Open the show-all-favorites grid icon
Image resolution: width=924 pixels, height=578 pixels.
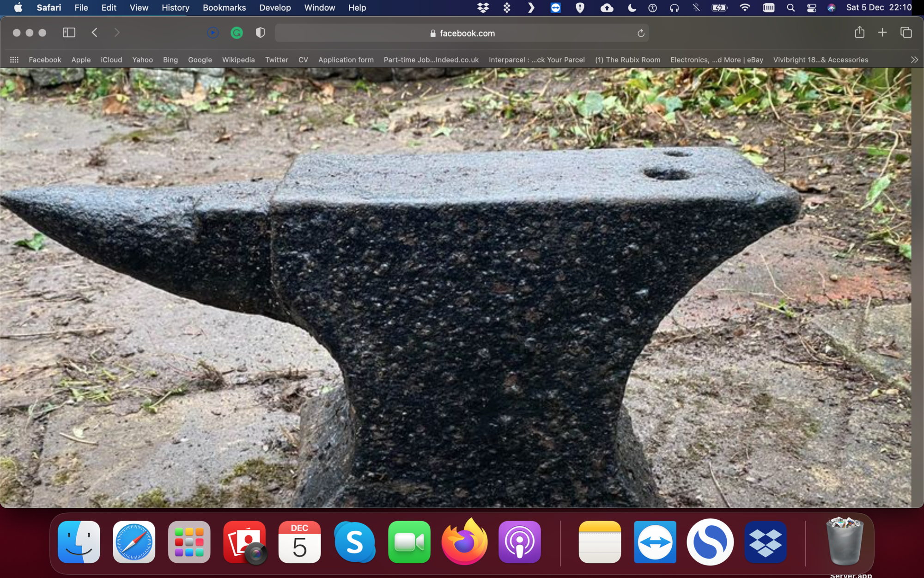14,60
